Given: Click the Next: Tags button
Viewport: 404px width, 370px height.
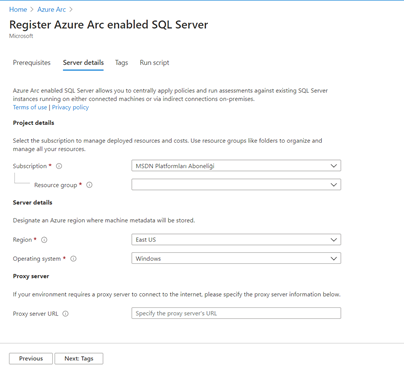Looking at the screenshot, I should click(79, 359).
